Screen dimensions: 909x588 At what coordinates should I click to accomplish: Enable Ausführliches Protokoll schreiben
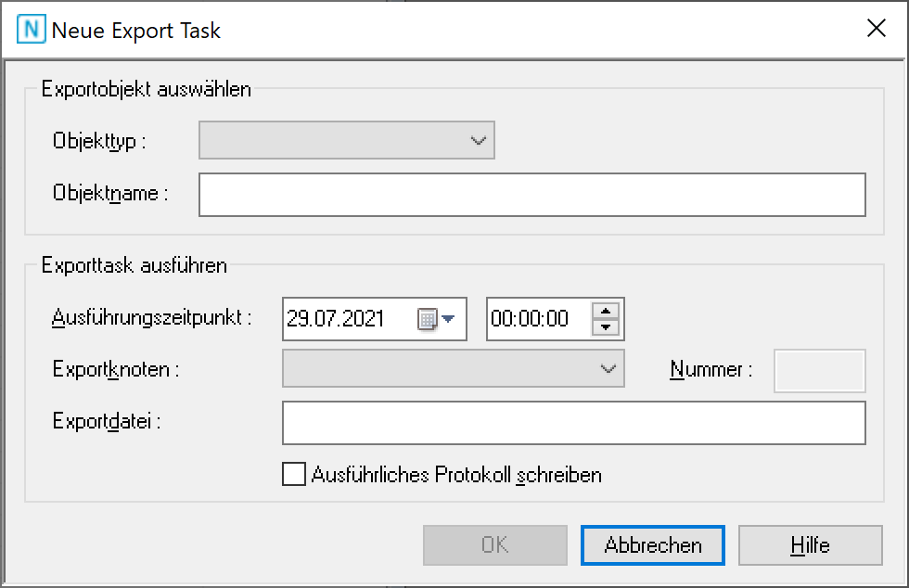coord(293,474)
